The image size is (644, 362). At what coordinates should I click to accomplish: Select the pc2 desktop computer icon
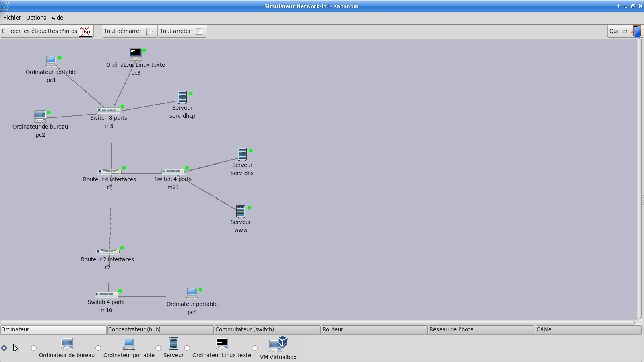(40, 116)
